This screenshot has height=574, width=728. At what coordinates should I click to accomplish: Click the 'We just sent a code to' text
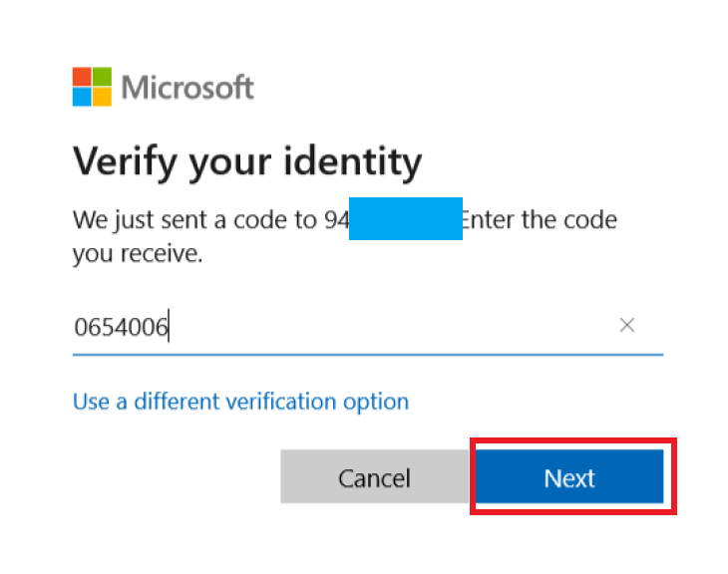[195, 219]
